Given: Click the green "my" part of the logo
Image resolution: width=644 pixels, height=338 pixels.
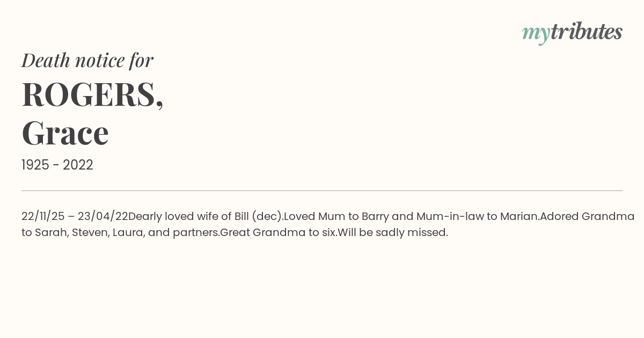Looking at the screenshot, I should tap(536, 34).
